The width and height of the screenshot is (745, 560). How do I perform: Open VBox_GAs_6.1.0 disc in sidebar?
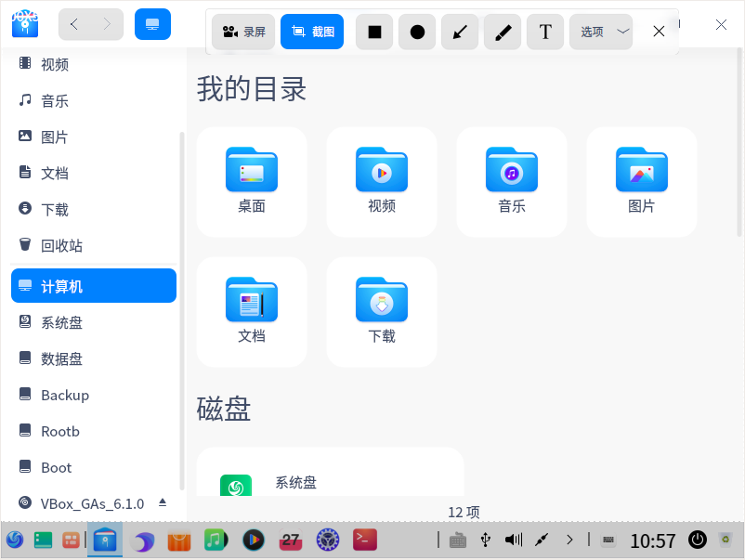click(x=94, y=503)
